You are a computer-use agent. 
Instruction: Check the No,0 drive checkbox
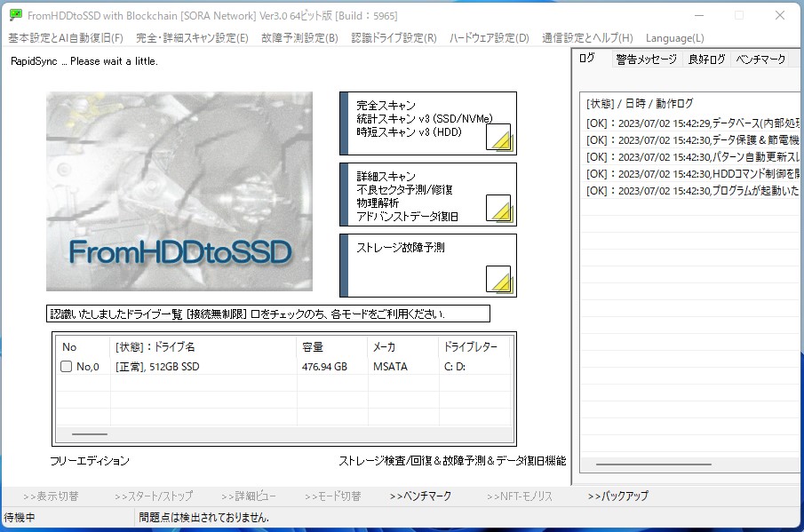66,367
